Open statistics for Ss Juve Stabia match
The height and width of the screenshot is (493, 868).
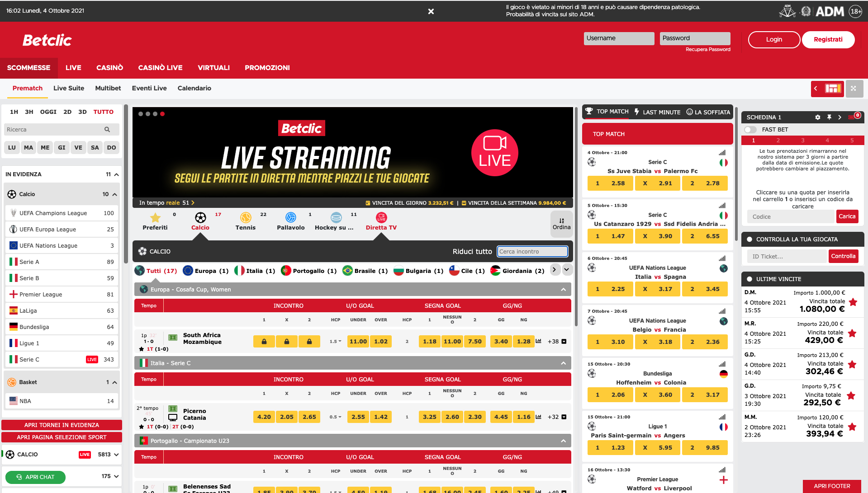pos(723,153)
